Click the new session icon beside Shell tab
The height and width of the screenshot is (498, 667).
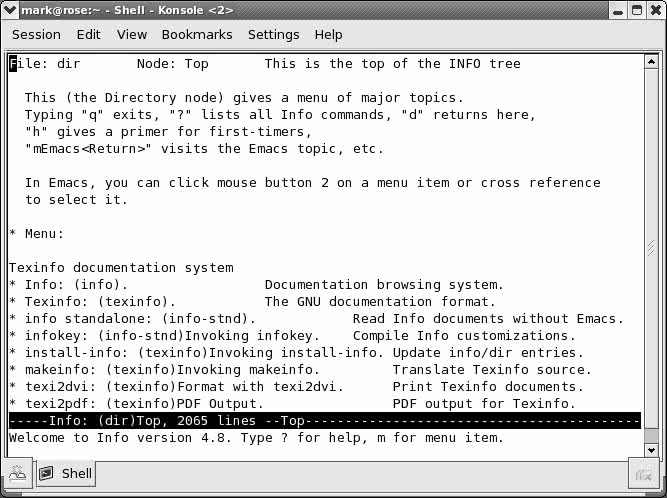pyautogui.click(x=17, y=473)
